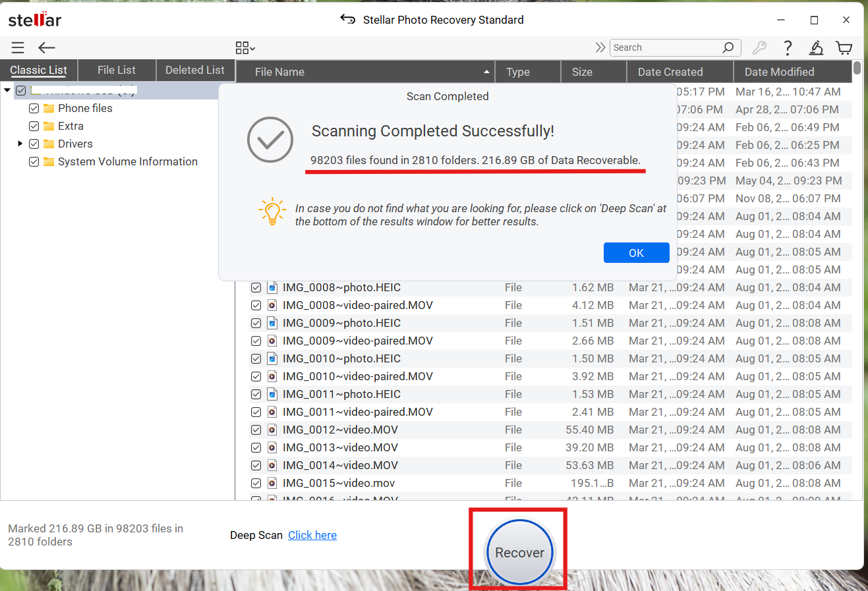
Task: Open the view layout grid dropdown
Action: click(x=245, y=47)
